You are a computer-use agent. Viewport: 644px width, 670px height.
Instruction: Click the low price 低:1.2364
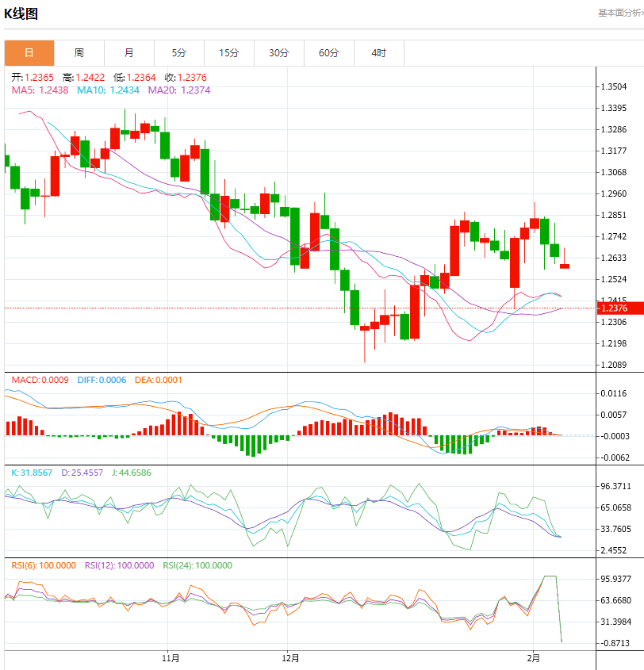(x=135, y=78)
